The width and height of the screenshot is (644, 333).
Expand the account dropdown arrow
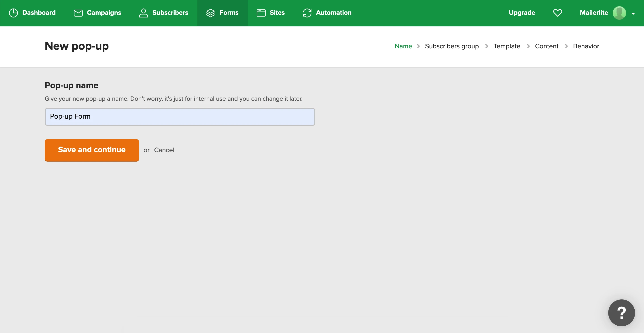pos(633,14)
